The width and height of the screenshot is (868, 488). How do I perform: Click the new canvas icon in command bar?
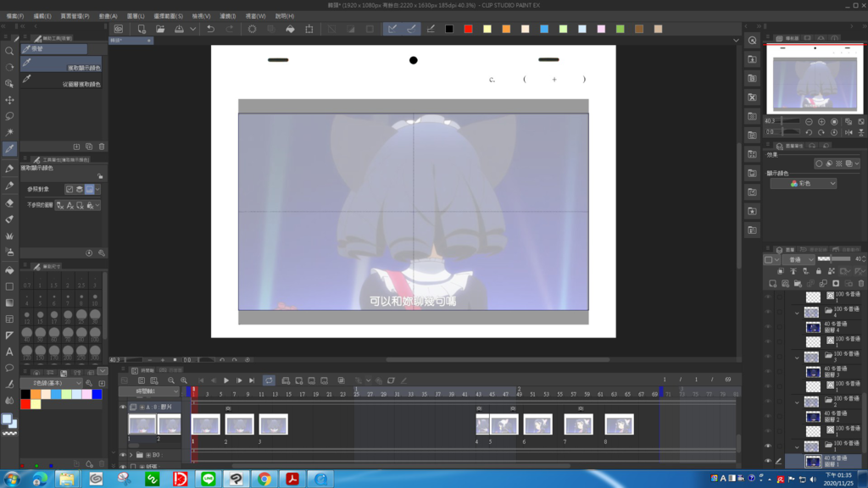pyautogui.click(x=142, y=29)
